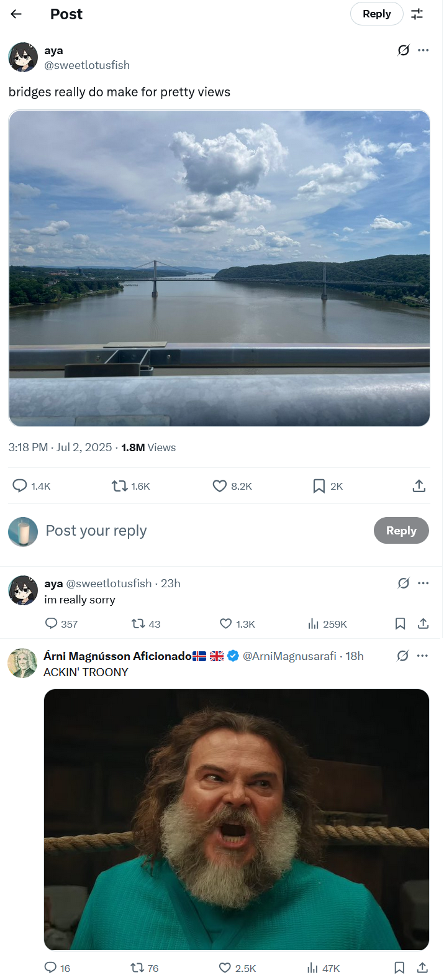Open the bridge photo
This screenshot has width=444, height=980.
coord(219,268)
